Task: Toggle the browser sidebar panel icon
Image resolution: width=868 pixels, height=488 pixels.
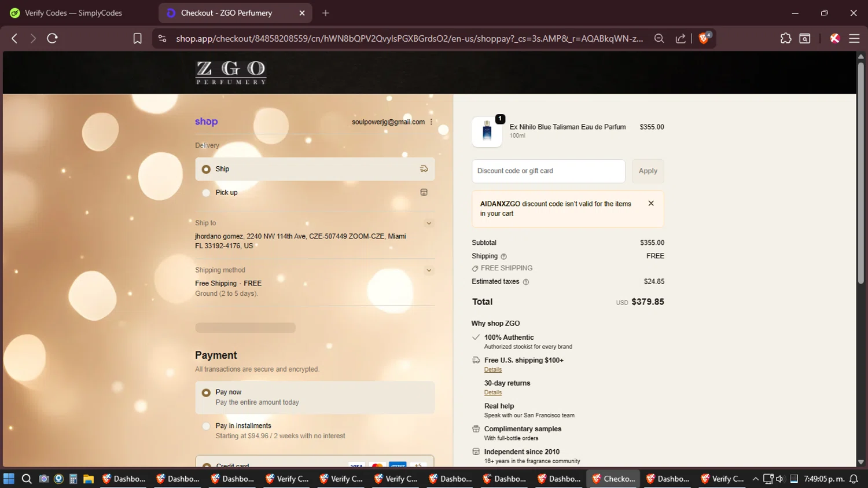Action: (805, 38)
